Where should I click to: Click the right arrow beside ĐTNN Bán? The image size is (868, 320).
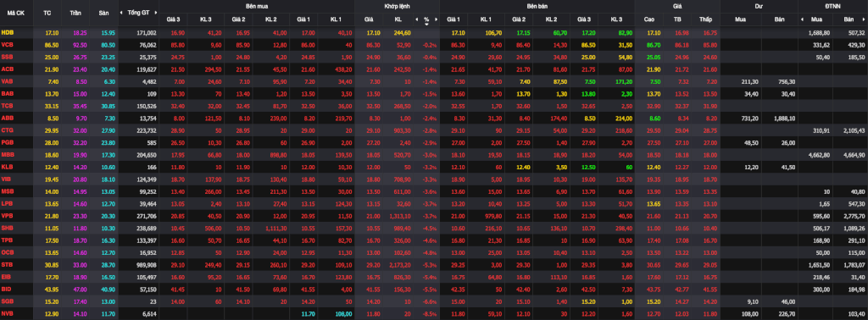[864, 19]
